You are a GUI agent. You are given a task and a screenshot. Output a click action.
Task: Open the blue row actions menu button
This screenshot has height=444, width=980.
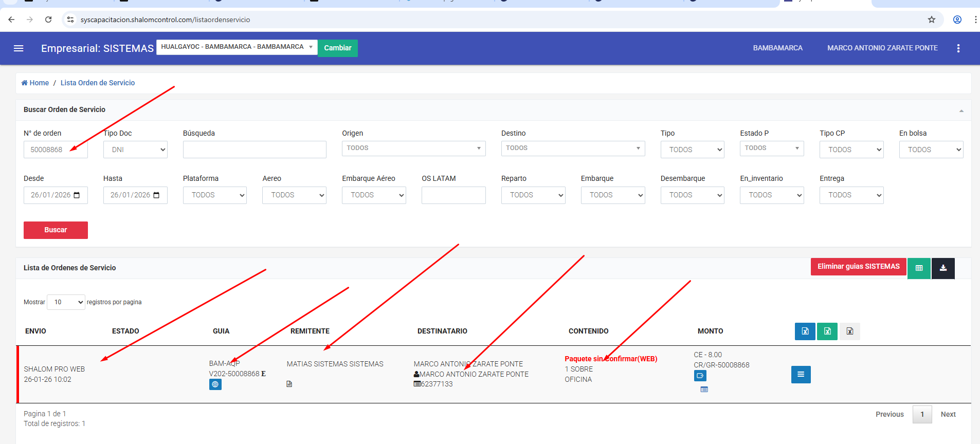click(801, 375)
